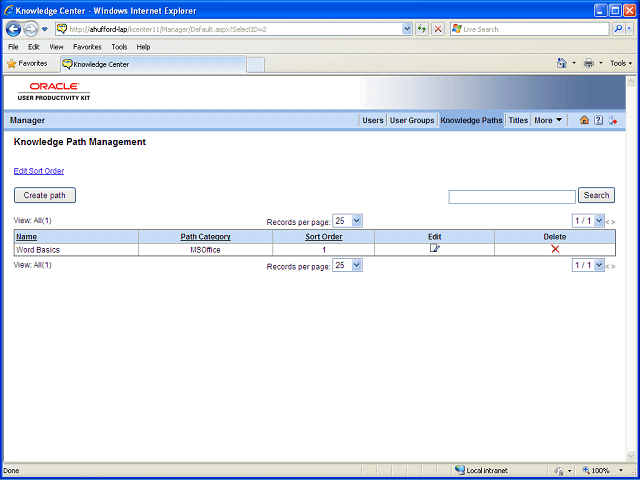Go to the Titles tab
The image size is (640, 480).
pos(518,120)
